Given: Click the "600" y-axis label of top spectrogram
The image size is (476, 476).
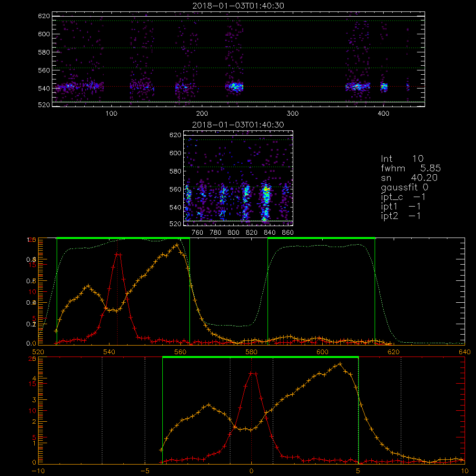Looking at the screenshot, I should 44,34.
